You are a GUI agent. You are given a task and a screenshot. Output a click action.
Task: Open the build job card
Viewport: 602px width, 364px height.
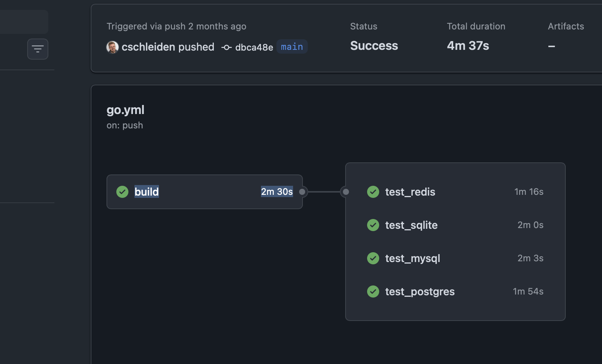205,192
